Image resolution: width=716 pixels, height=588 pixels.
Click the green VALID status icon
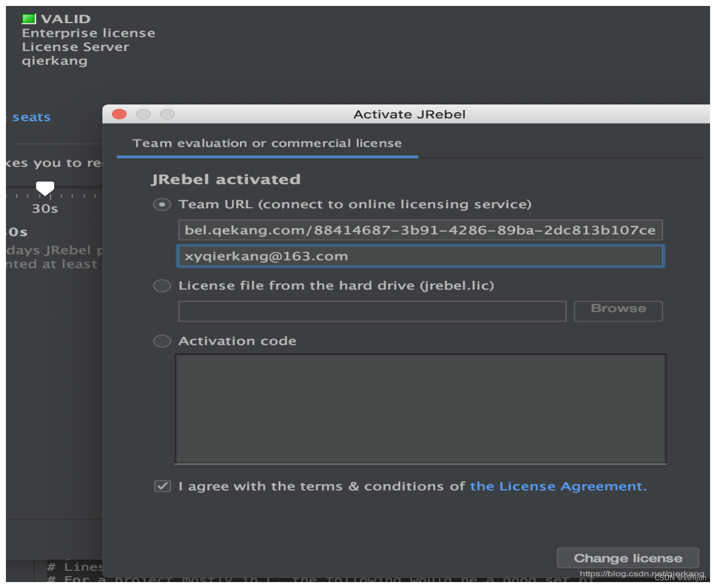click(x=29, y=19)
